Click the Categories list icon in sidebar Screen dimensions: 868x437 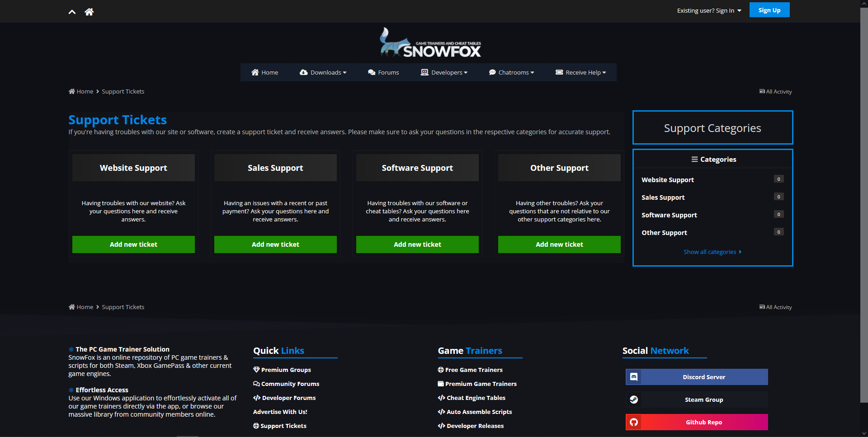694,159
